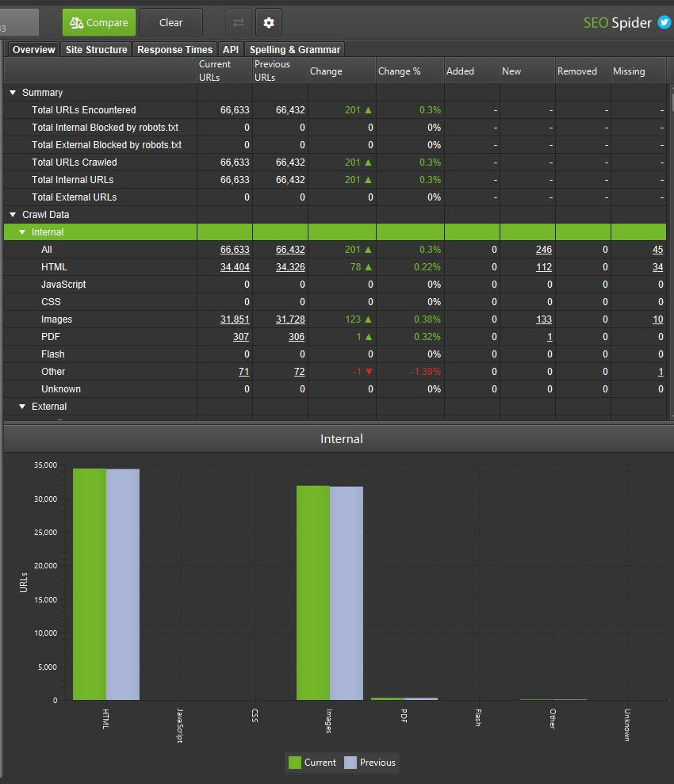Open the 306 PDF previous URLs link
The image size is (674, 784).
(296, 336)
